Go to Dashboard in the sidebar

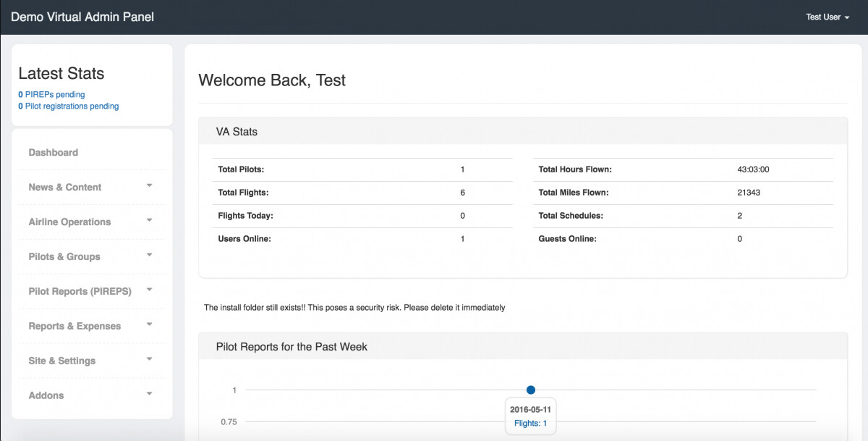pos(53,152)
